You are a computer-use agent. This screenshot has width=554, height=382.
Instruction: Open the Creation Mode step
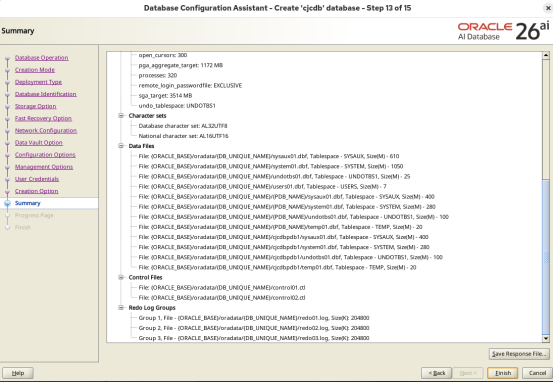coord(35,70)
